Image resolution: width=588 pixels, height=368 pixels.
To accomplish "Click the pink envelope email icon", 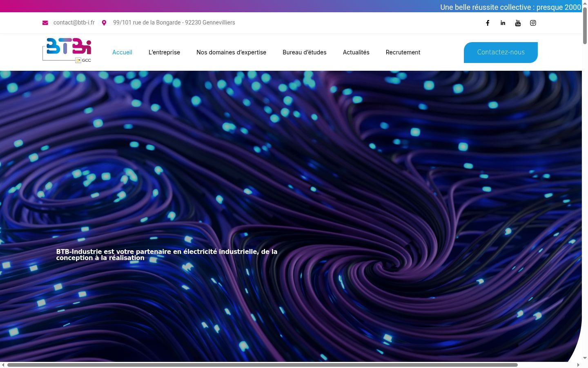I will click(45, 23).
